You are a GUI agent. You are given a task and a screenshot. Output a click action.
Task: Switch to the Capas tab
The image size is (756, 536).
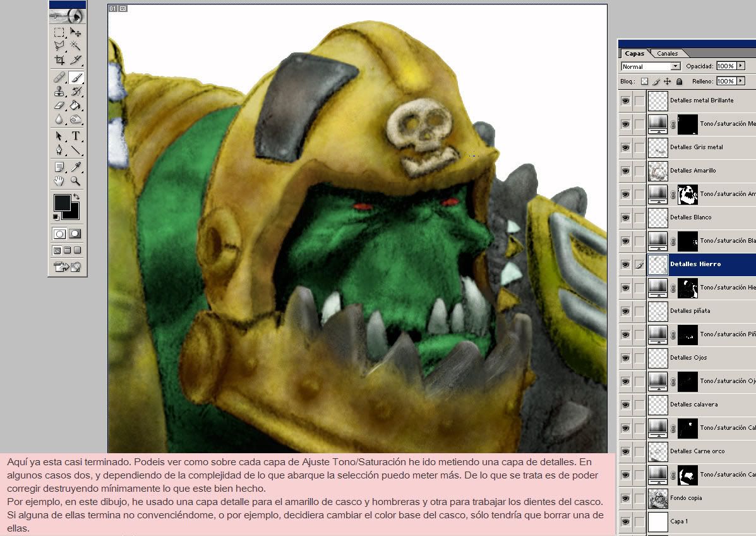[x=635, y=54]
